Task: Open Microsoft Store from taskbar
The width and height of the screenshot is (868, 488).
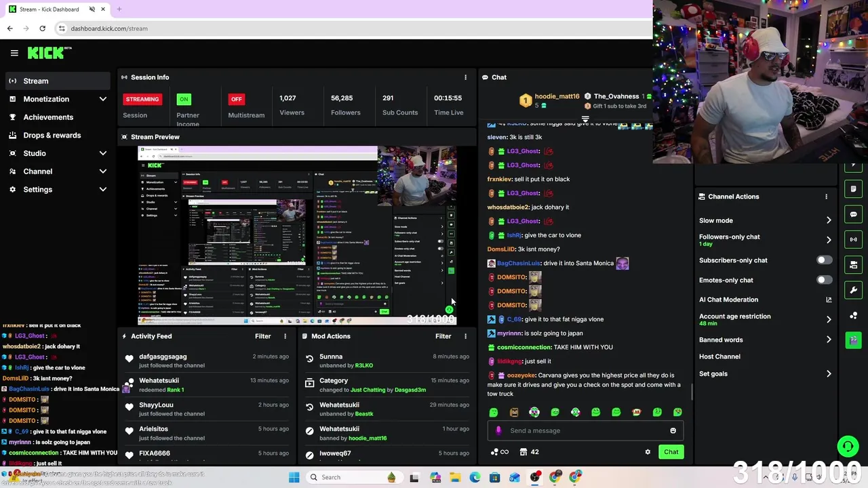Action: click(495, 477)
